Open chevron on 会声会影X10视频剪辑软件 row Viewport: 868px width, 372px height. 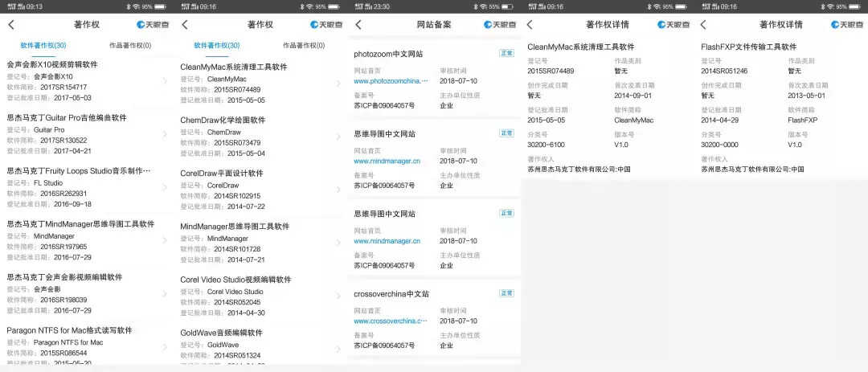[x=165, y=81]
